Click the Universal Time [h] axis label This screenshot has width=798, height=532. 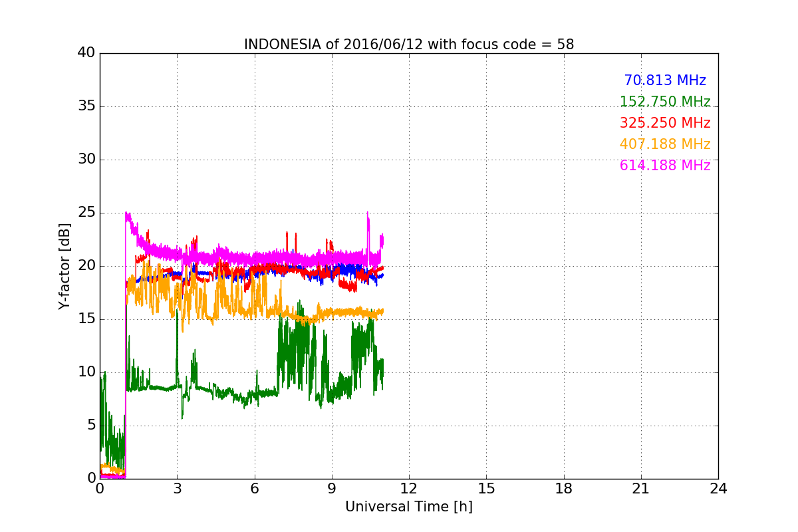click(409, 507)
